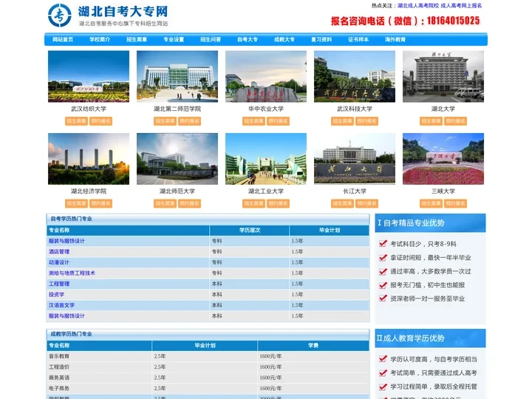Click 武汉纺织大学 name under its photo

[89, 109]
